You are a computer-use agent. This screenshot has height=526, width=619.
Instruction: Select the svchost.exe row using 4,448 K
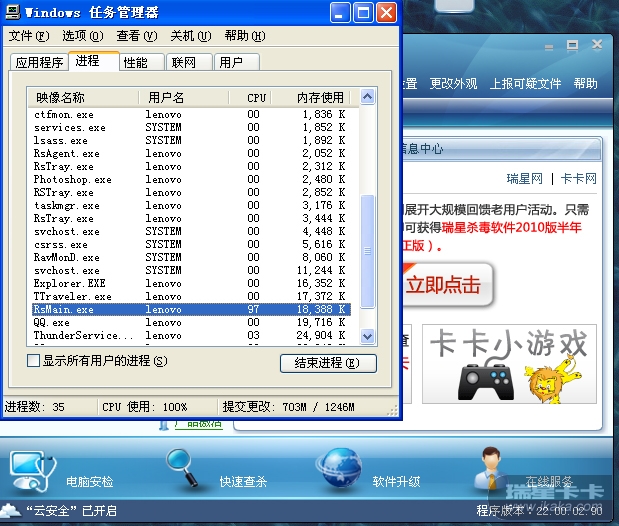coord(191,231)
